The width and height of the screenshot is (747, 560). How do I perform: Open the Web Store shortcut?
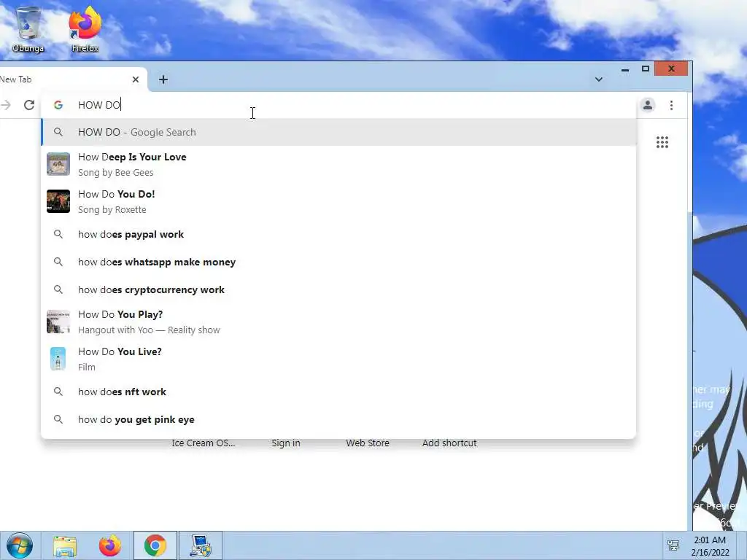click(x=368, y=443)
